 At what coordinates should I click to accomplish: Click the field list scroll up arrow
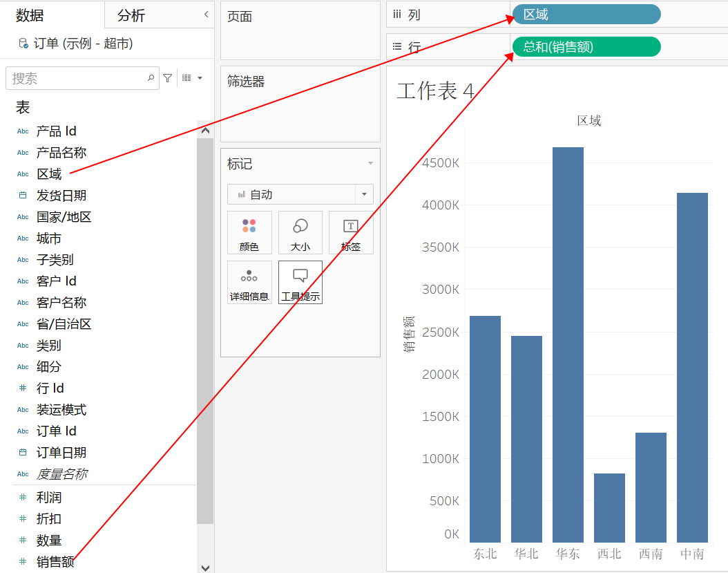pyautogui.click(x=205, y=131)
